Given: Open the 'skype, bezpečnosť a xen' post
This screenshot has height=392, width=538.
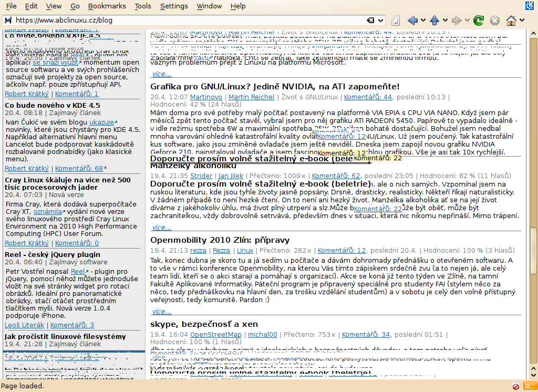Looking at the screenshot, I should coord(204,324).
